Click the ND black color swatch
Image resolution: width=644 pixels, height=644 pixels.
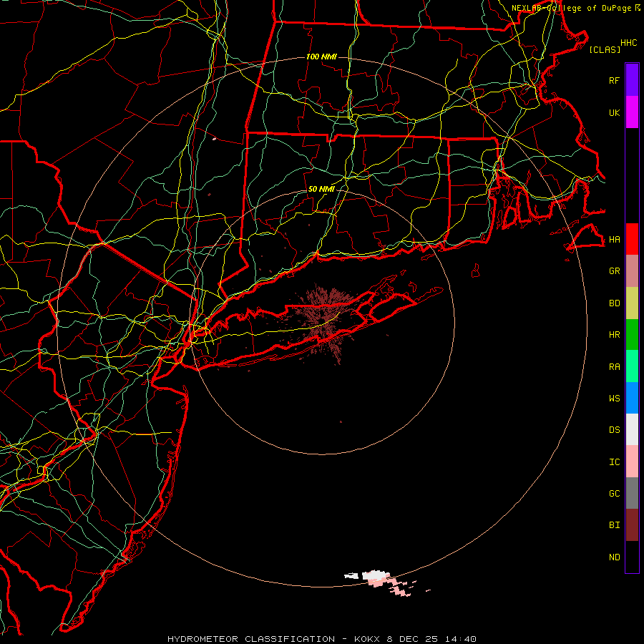pyautogui.click(x=632, y=557)
